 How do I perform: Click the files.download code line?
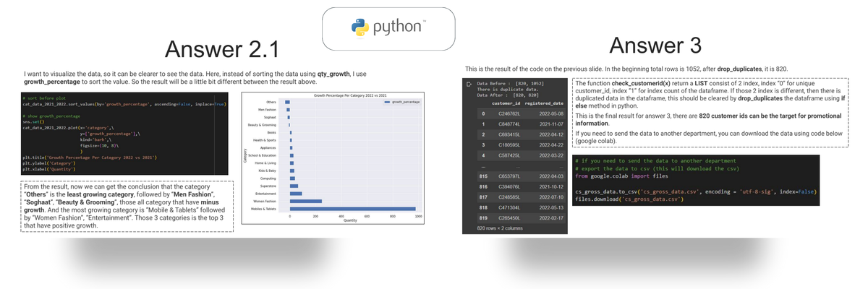tap(629, 198)
